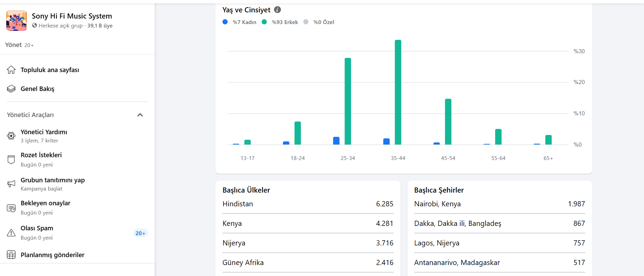Click the warning triangle icon for Olası Spam
644x276 pixels.
tap(11, 233)
